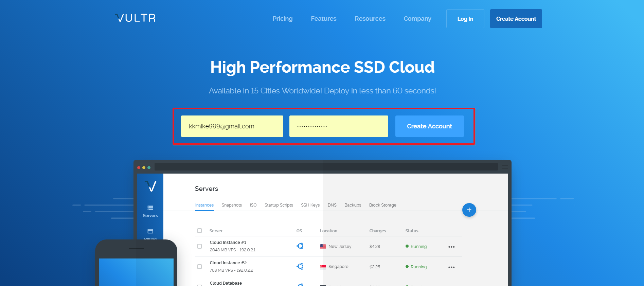Click the US flag icon for New Jersey

pos(323,247)
